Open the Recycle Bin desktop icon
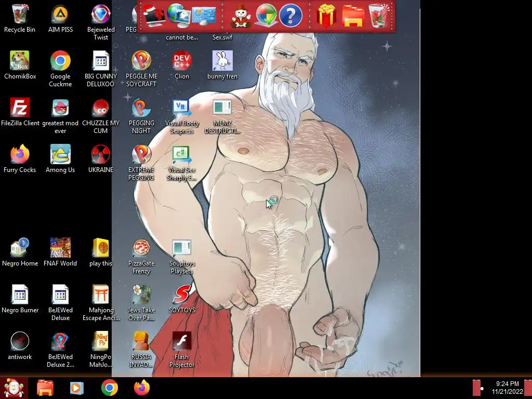Image resolution: width=532 pixels, height=399 pixels. click(x=20, y=19)
